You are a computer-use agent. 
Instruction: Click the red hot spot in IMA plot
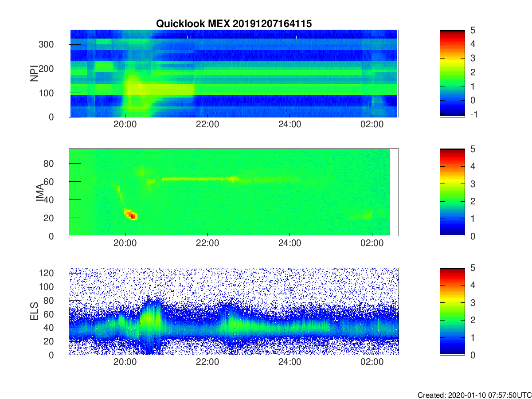tap(132, 215)
